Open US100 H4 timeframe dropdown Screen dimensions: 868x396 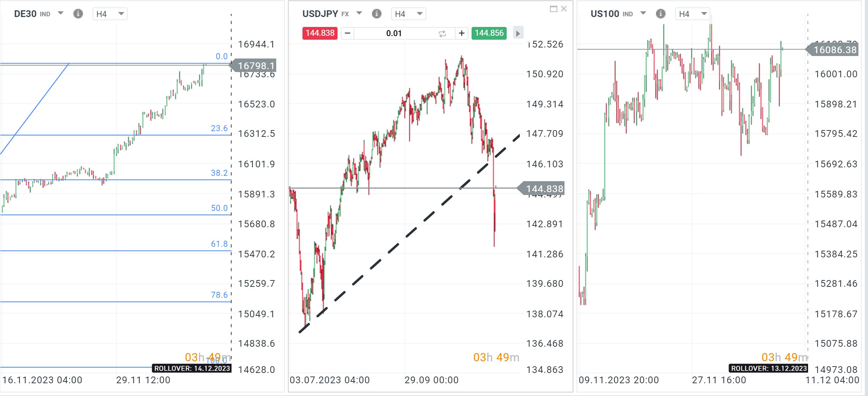692,14
